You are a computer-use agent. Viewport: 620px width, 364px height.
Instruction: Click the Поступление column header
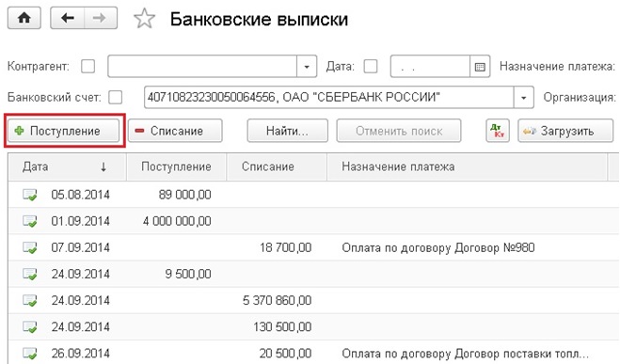tap(176, 166)
